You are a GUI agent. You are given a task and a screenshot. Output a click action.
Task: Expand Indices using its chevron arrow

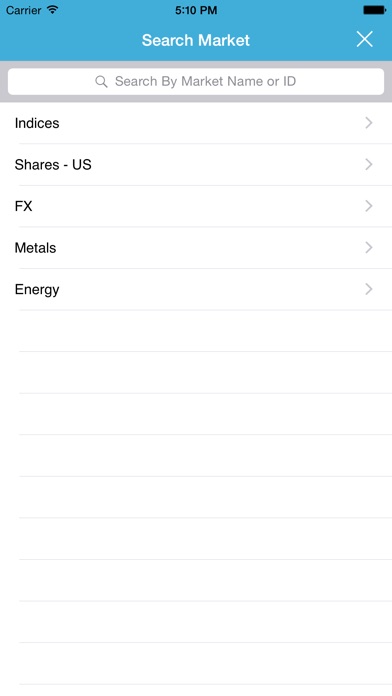(368, 123)
